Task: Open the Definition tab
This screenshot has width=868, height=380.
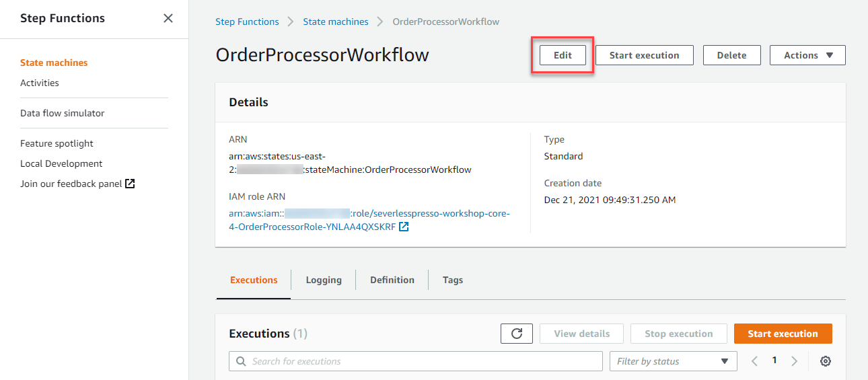Action: (x=392, y=280)
